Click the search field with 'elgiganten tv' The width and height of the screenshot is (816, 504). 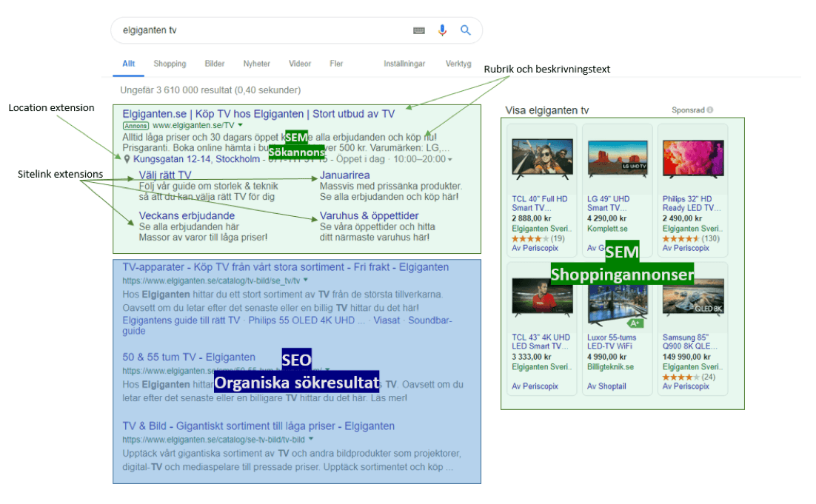pos(297,30)
